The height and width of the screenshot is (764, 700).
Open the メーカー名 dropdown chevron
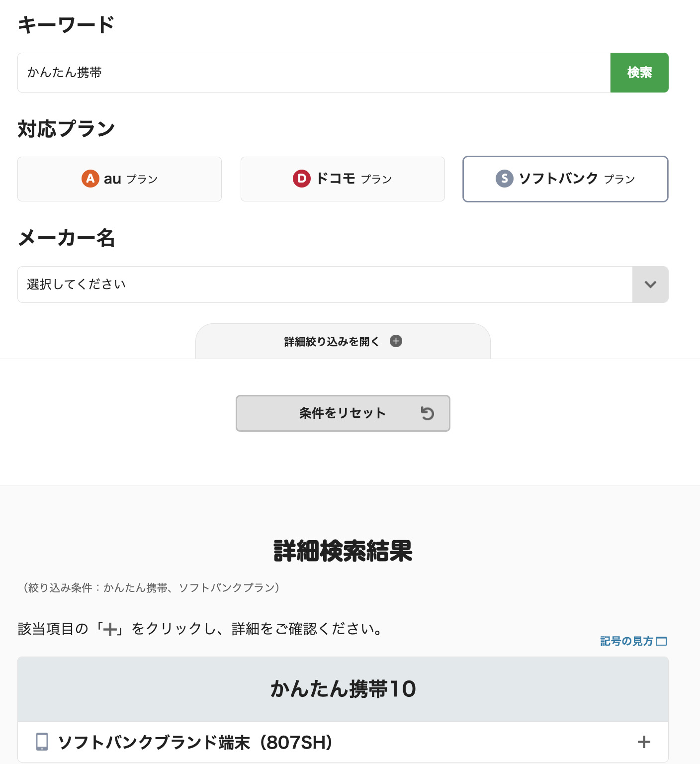(650, 285)
